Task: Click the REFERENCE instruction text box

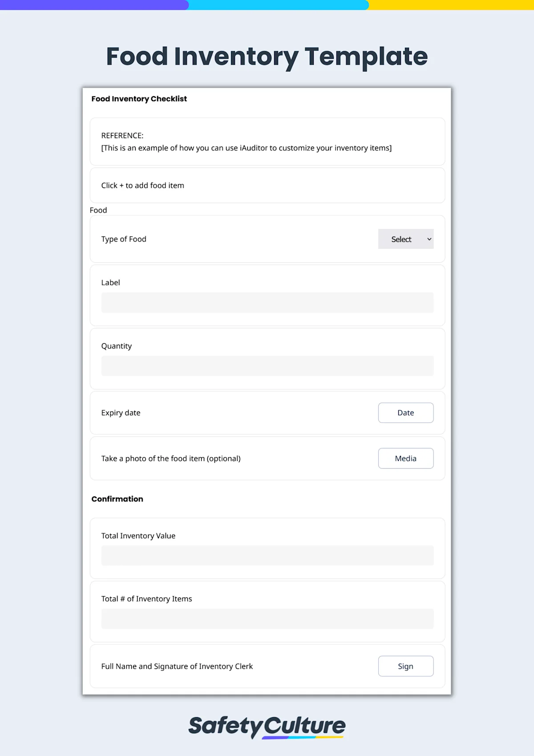Action: pyautogui.click(x=267, y=142)
